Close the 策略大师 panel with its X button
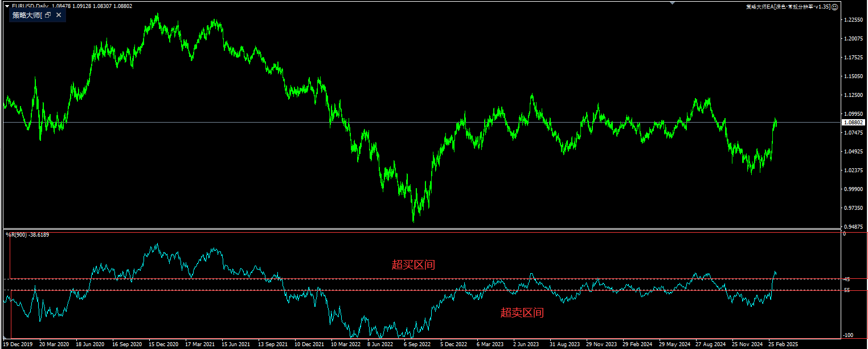The height and width of the screenshot is (349, 868). (x=59, y=15)
